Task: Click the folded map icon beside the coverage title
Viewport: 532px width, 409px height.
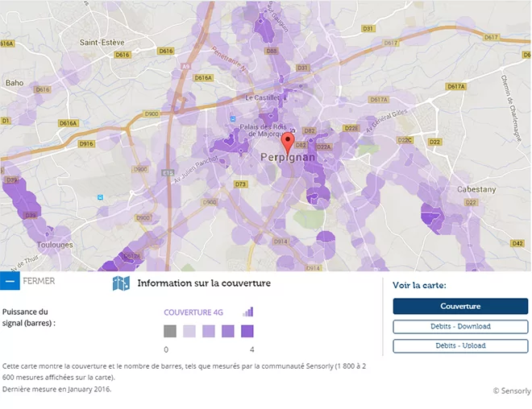Action: (121, 283)
